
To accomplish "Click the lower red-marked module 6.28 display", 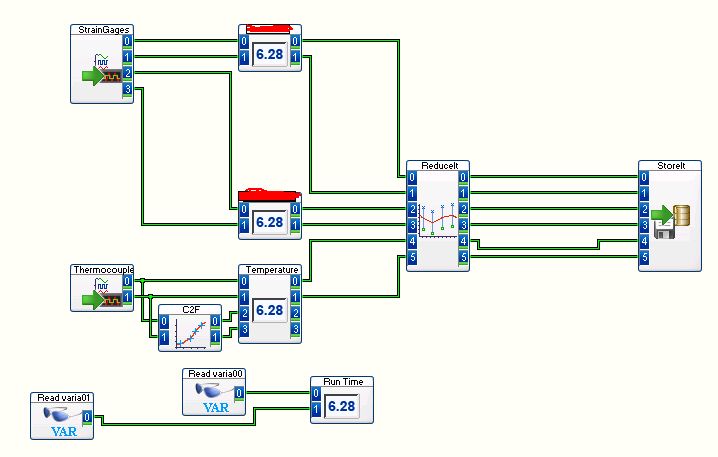I will pyautogui.click(x=269, y=223).
